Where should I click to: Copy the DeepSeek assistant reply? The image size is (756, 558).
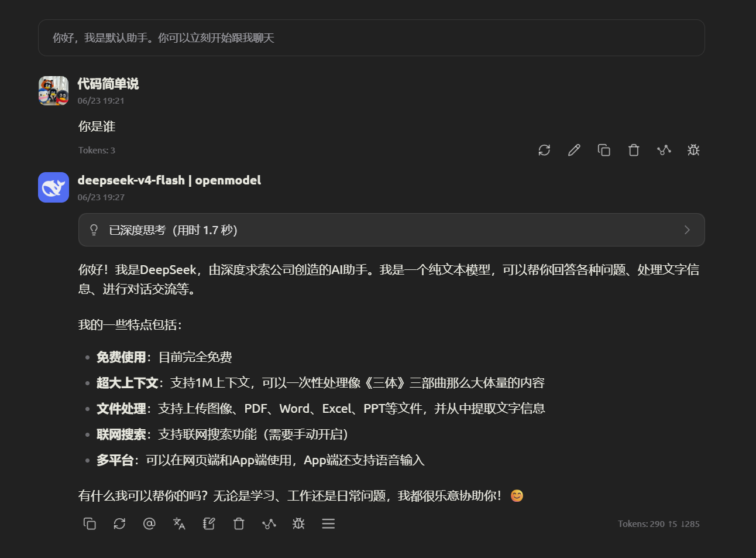point(90,523)
